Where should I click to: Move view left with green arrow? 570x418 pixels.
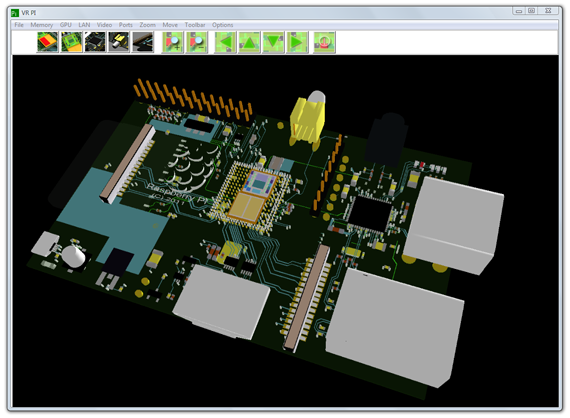pyautogui.click(x=225, y=43)
